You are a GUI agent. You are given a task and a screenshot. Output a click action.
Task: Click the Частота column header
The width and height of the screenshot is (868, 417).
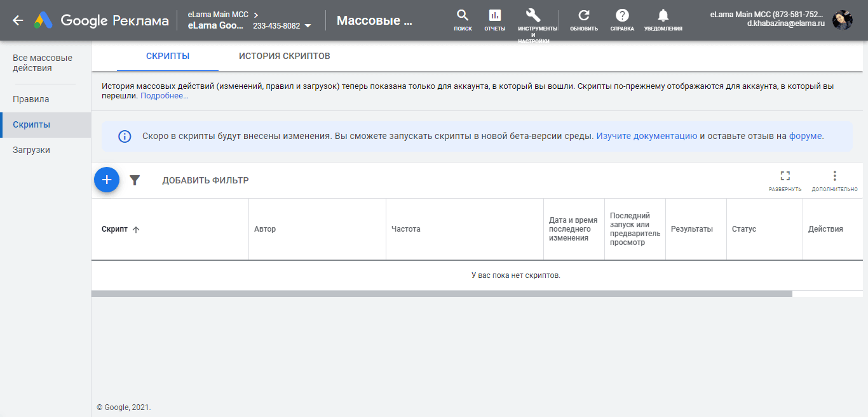click(406, 229)
